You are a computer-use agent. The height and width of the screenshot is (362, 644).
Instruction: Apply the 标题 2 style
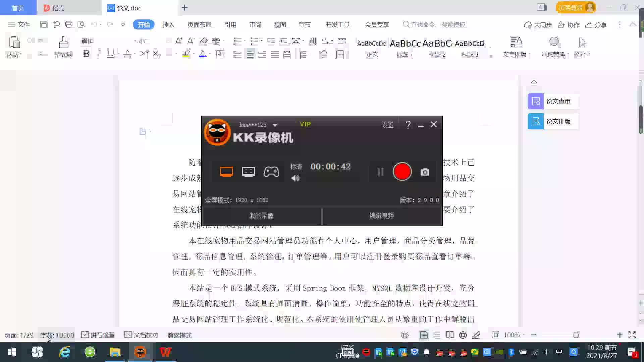coord(437,48)
